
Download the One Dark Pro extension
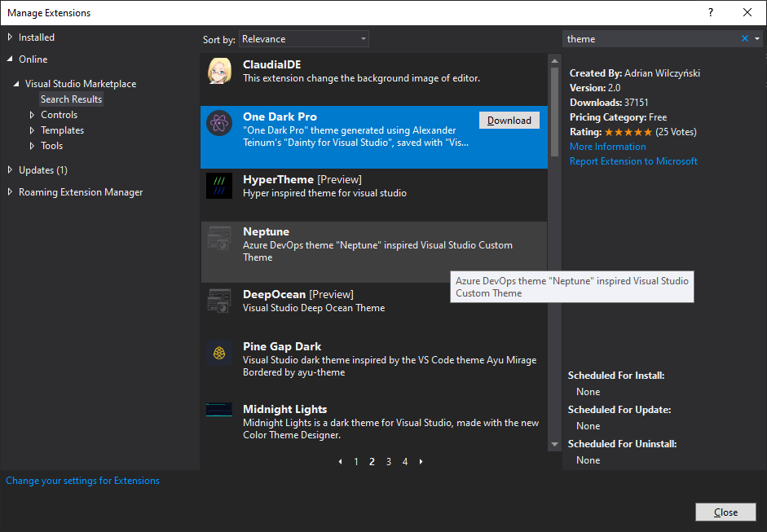pos(509,121)
